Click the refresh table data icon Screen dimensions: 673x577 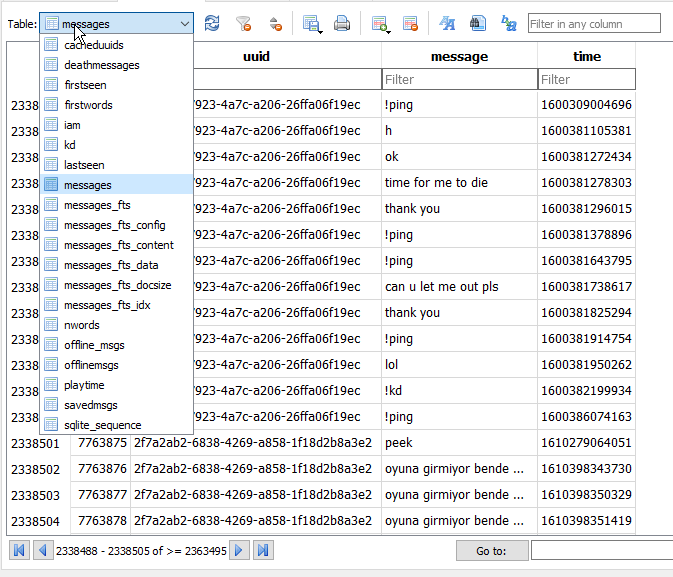[x=212, y=23]
